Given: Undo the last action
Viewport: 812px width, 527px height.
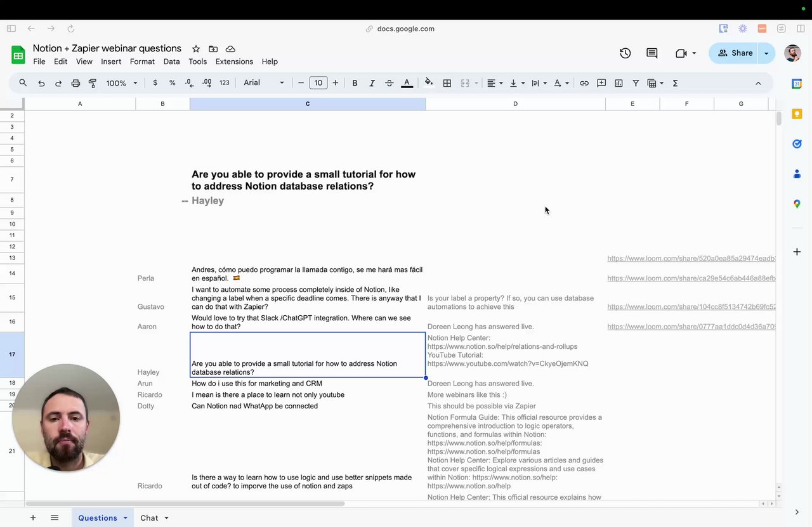Looking at the screenshot, I should [x=41, y=83].
